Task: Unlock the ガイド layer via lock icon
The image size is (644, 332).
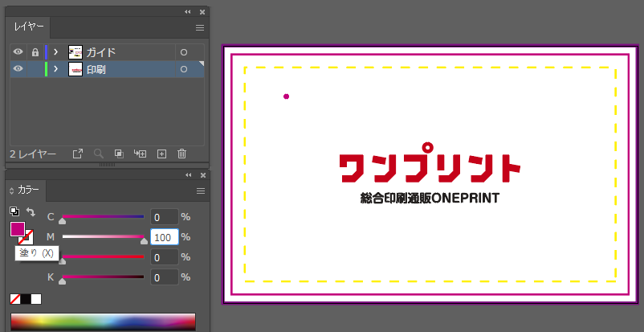Action: [x=35, y=51]
